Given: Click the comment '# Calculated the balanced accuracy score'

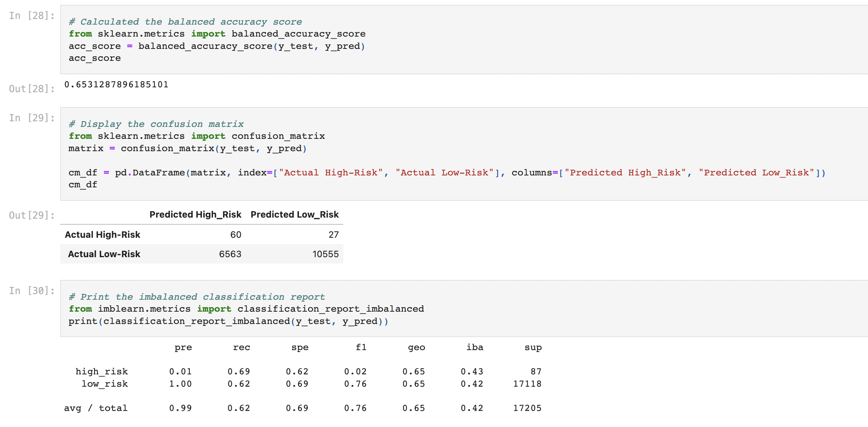Looking at the screenshot, I should (185, 22).
